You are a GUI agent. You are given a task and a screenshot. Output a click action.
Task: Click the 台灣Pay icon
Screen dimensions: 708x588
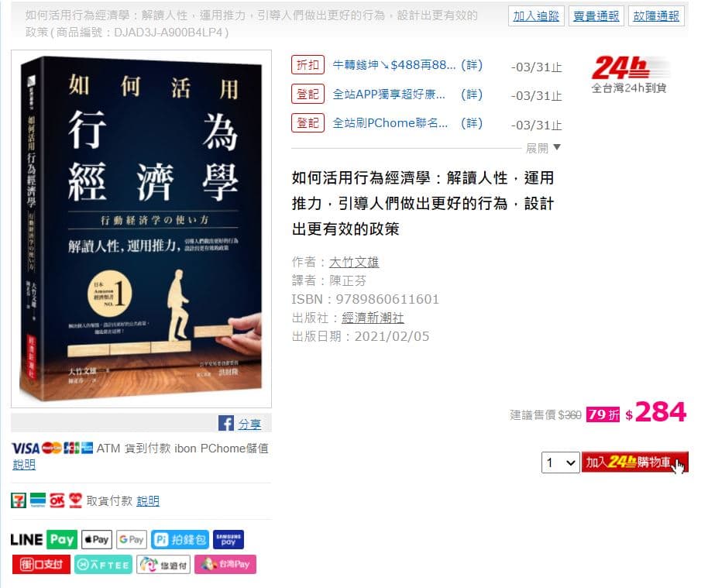tap(225, 565)
